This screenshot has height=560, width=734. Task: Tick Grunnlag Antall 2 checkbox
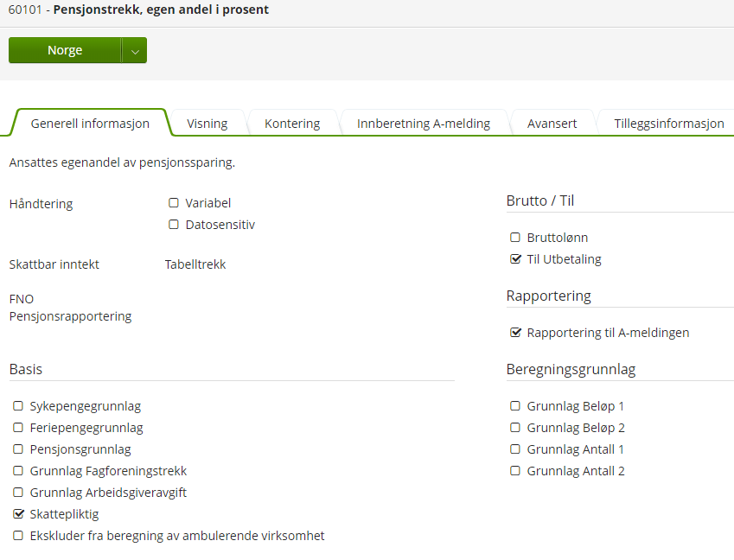(x=515, y=471)
